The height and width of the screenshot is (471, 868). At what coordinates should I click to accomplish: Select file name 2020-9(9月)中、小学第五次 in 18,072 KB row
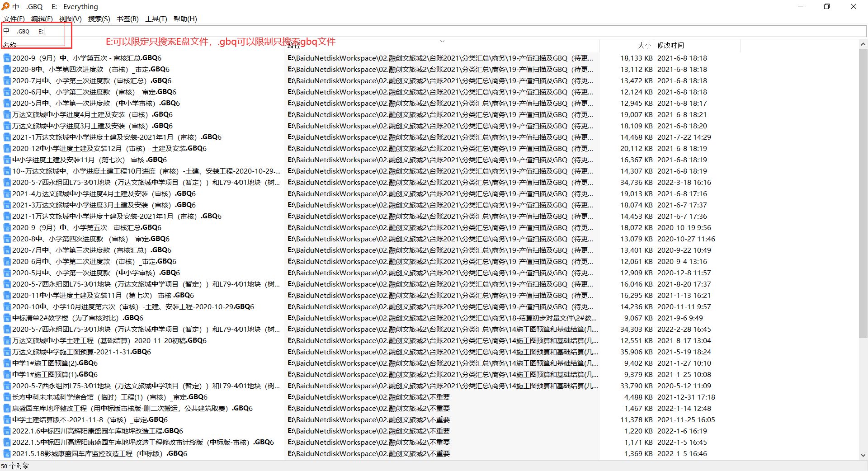tap(87, 228)
